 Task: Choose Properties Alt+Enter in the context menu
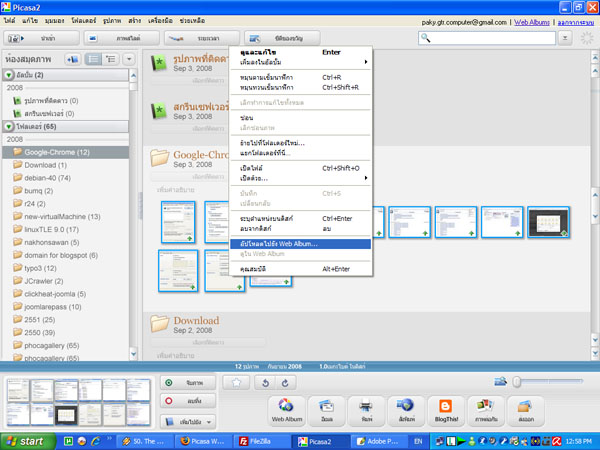pyautogui.click(x=300, y=269)
